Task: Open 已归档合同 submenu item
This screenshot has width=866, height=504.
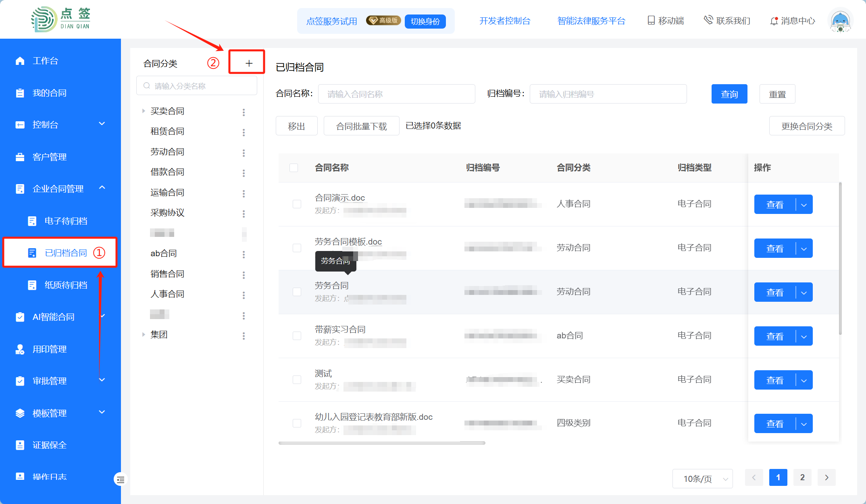Action: point(60,253)
